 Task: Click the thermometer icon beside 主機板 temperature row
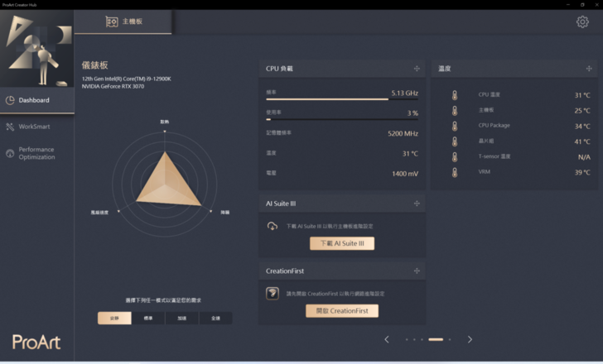pyautogui.click(x=455, y=111)
